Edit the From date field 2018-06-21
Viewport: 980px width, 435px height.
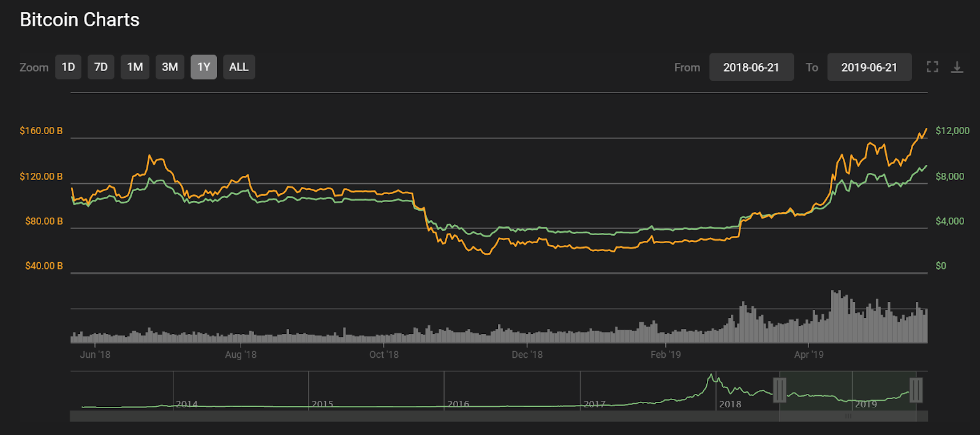(x=752, y=67)
